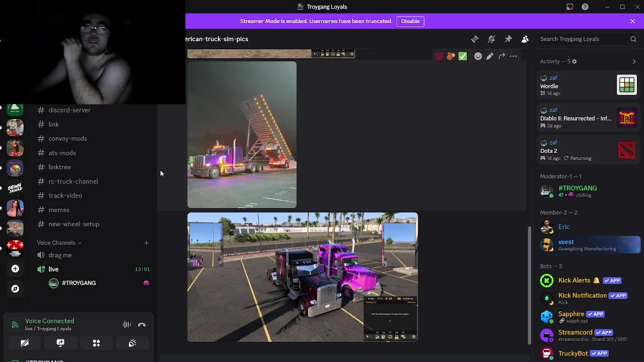The width and height of the screenshot is (644, 362).
Task: Disconnect from voice call
Action: (x=142, y=325)
